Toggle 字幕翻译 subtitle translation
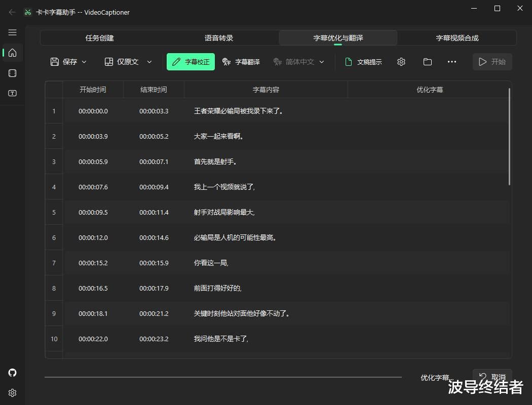Image resolution: width=532 pixels, height=405 pixels. tap(241, 62)
